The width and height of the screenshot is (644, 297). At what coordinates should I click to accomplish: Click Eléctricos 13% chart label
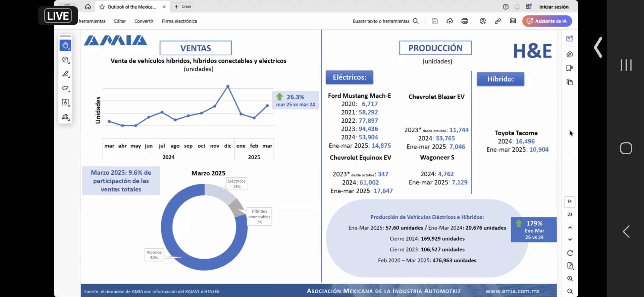coord(237,184)
